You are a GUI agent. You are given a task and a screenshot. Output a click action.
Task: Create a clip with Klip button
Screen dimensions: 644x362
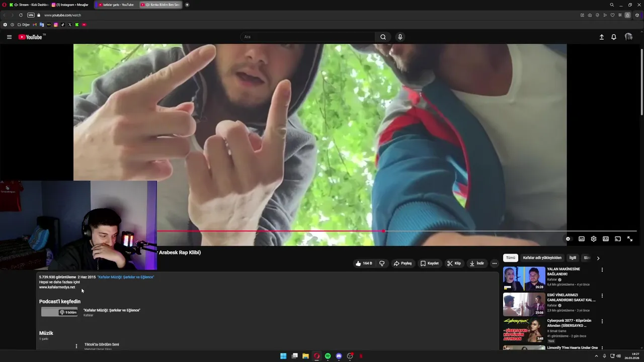[x=454, y=263]
